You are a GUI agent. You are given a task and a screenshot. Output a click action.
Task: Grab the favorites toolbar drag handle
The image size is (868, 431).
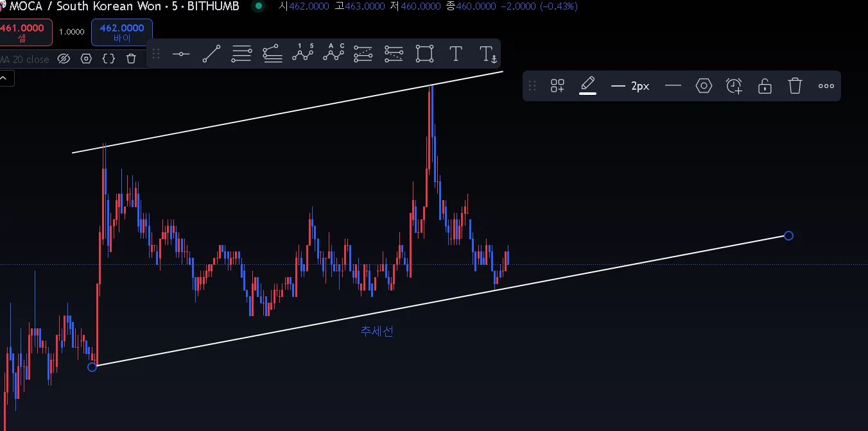[x=156, y=54]
